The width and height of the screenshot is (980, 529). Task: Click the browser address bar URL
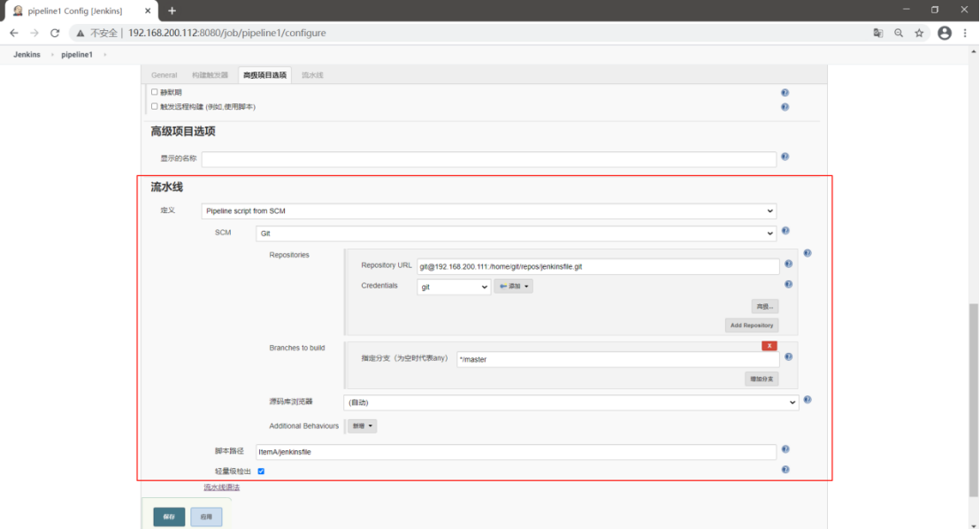coord(227,33)
